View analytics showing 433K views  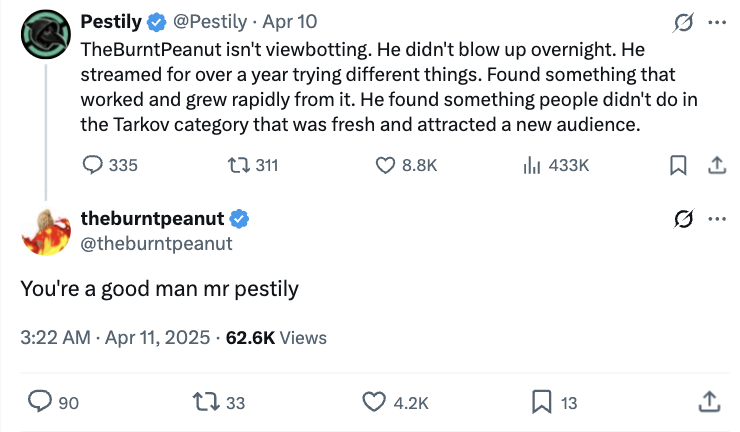point(532,165)
